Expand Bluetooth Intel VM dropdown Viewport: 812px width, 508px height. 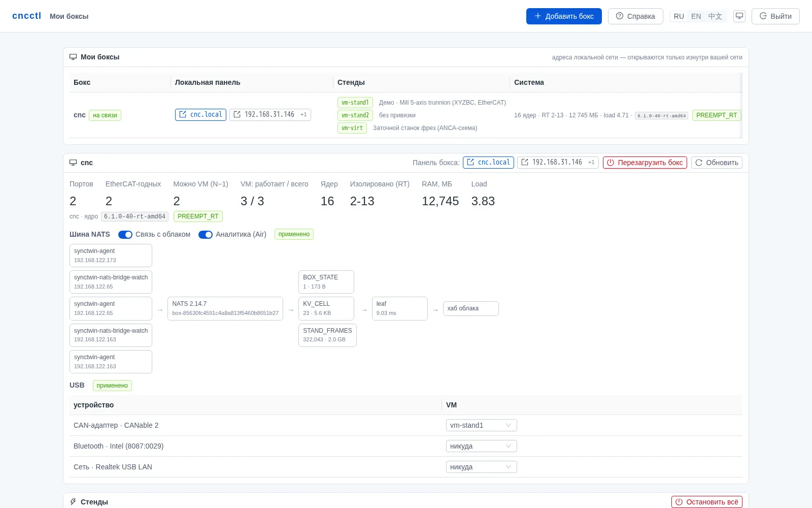click(481, 446)
